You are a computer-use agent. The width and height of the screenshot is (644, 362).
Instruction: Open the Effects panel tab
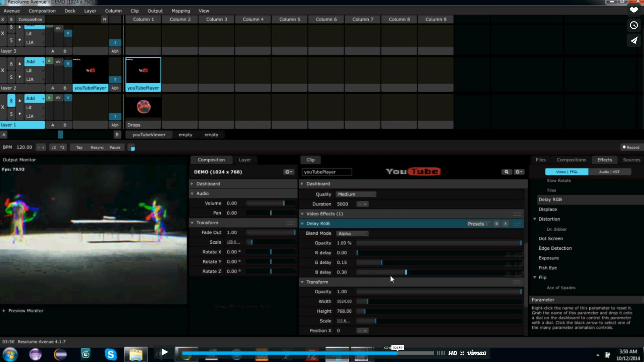[x=605, y=160]
